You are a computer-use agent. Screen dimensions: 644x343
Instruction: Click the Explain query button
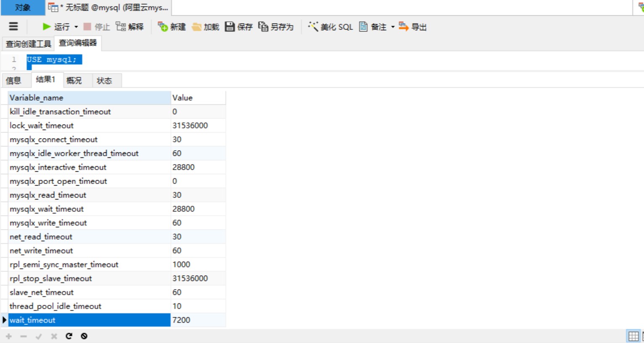click(x=130, y=27)
